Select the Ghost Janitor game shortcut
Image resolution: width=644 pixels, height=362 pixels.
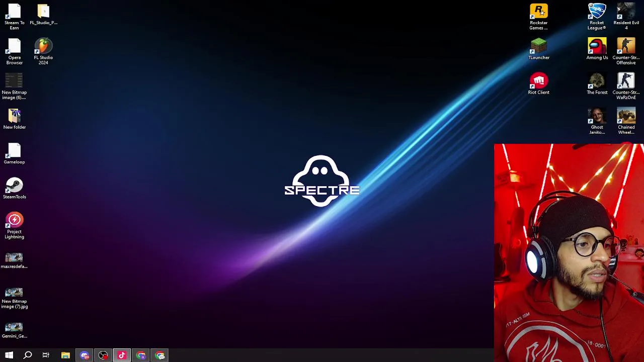[x=597, y=121]
